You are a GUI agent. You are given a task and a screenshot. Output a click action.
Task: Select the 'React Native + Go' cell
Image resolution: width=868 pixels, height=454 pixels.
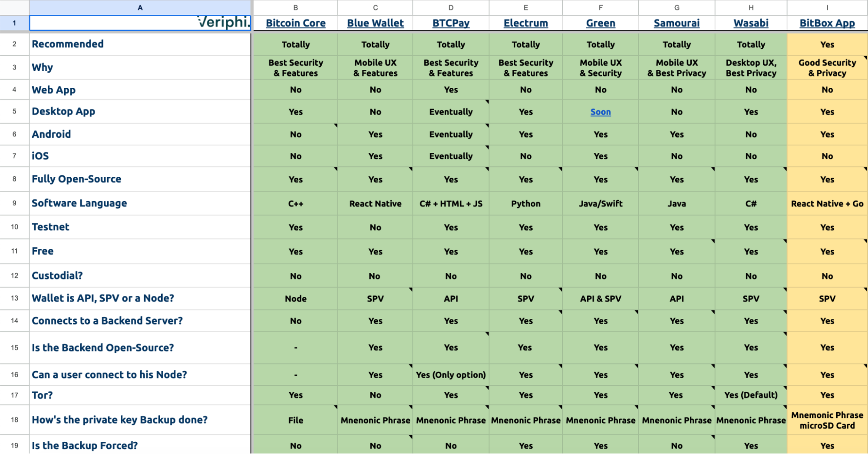point(827,204)
